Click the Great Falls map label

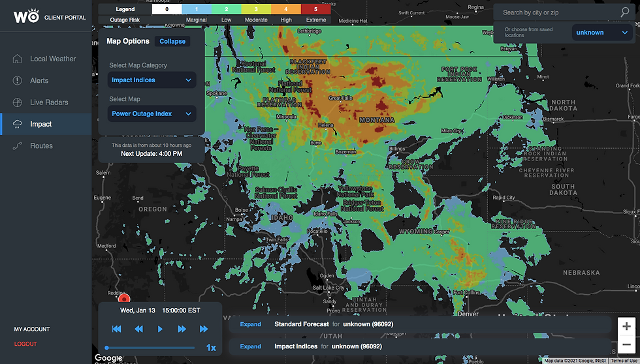[x=340, y=98]
